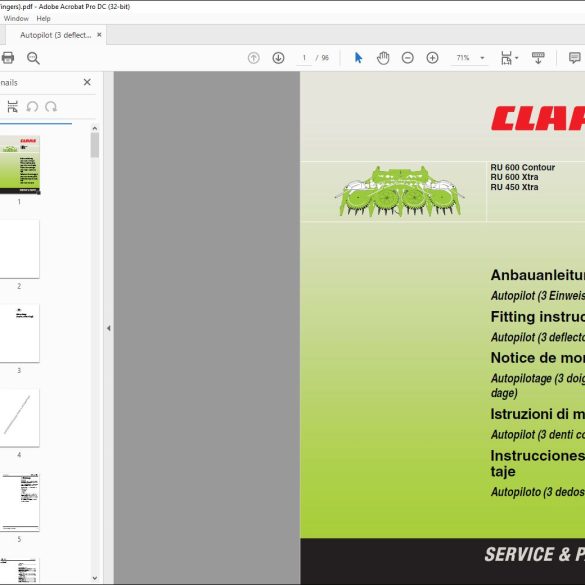
Task: Select the Autopilot (3 deflect... tab
Action: pos(56,35)
